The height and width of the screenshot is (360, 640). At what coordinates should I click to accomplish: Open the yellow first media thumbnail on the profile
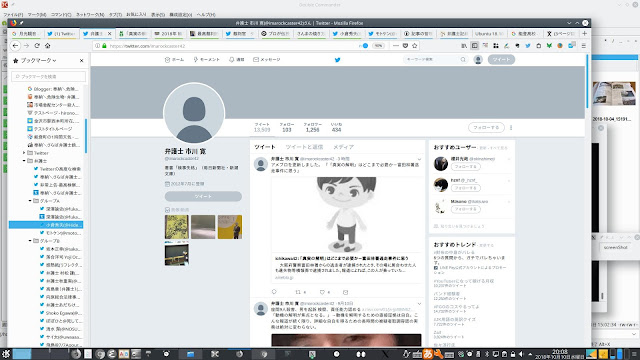click(177, 227)
